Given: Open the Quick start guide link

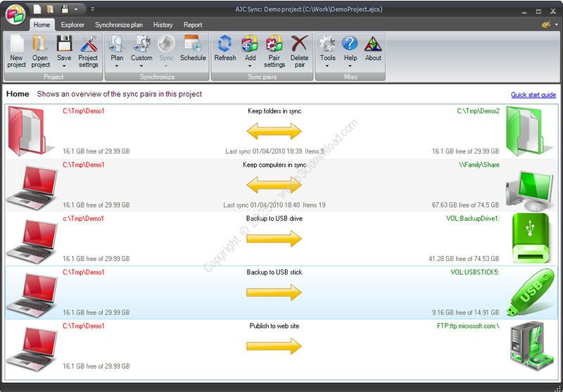Looking at the screenshot, I should pyautogui.click(x=533, y=95).
